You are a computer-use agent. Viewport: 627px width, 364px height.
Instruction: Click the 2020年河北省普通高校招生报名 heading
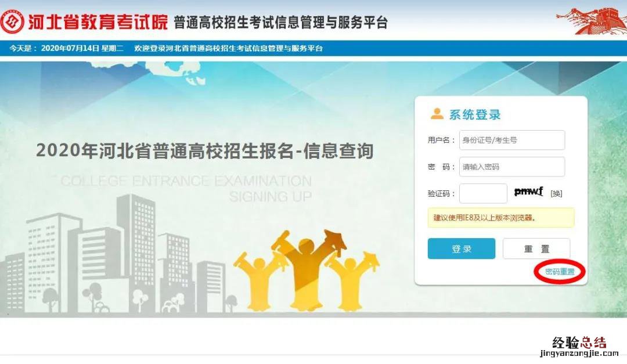point(205,151)
